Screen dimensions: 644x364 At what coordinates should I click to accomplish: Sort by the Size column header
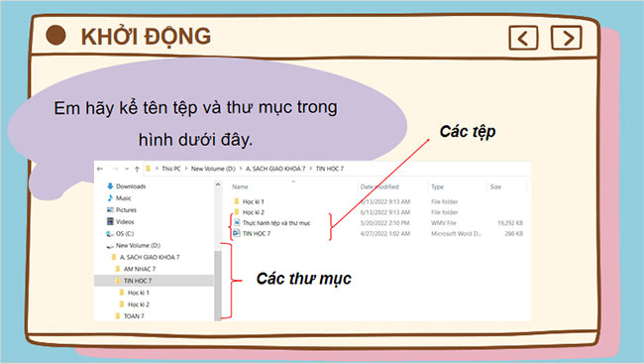click(495, 186)
